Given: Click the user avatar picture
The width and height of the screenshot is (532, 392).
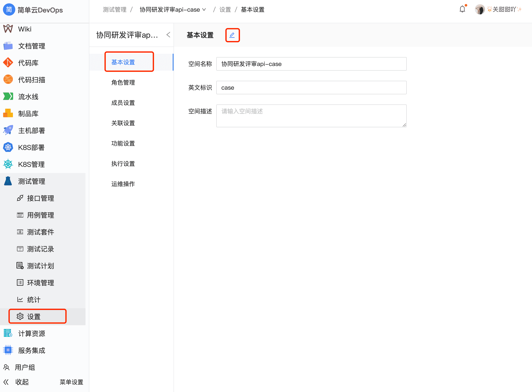Looking at the screenshot, I should click(x=480, y=10).
